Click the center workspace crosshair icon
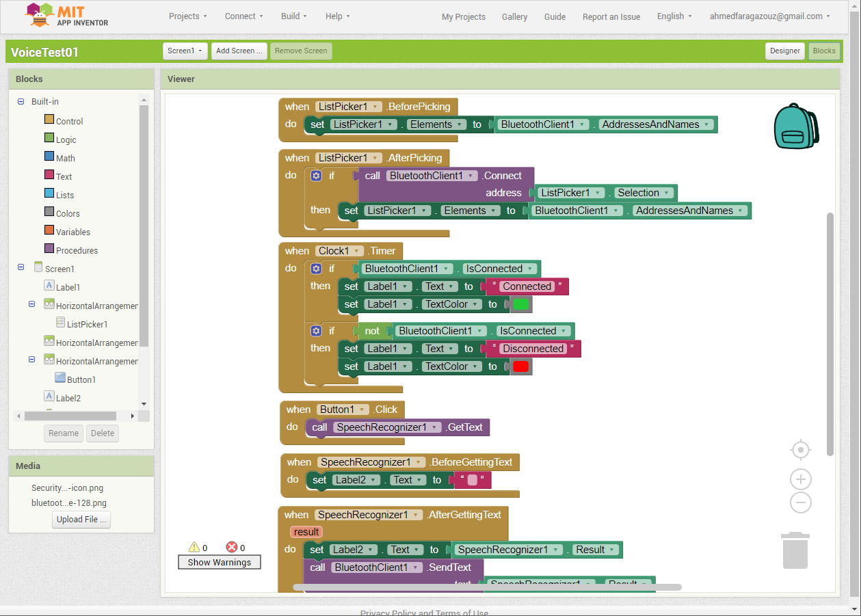 click(800, 450)
